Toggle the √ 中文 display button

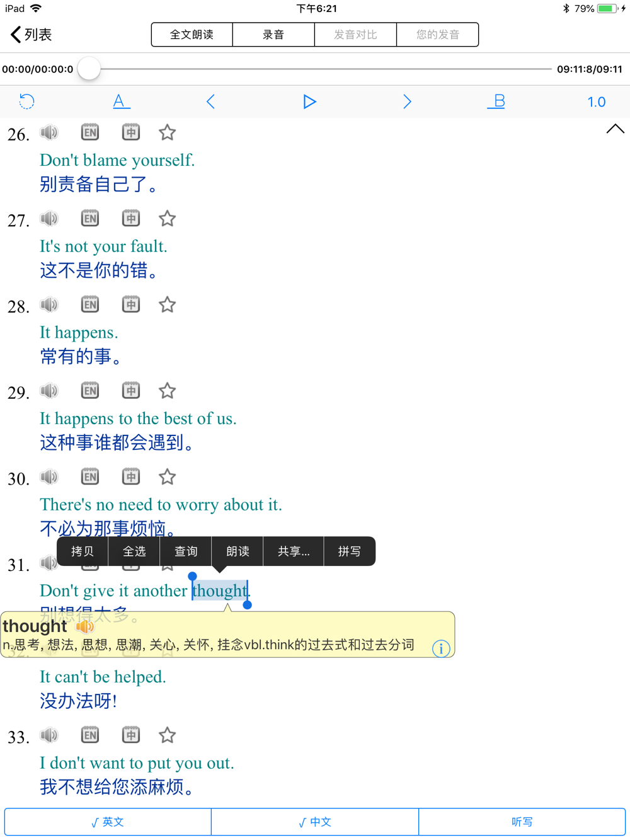315,822
